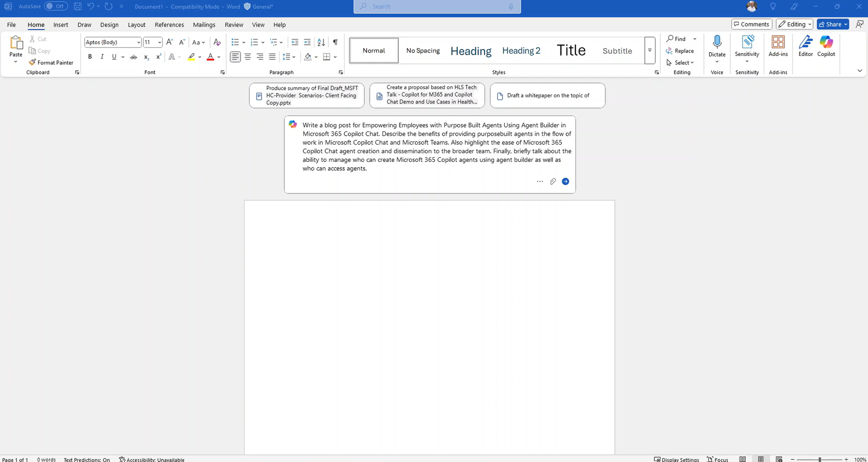The image size is (868, 462).
Task: Go to the References tab
Action: (x=169, y=25)
